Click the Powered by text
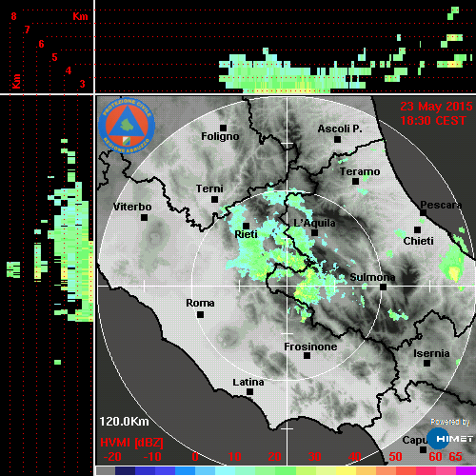The height and width of the screenshot is (476, 476). coord(450,422)
